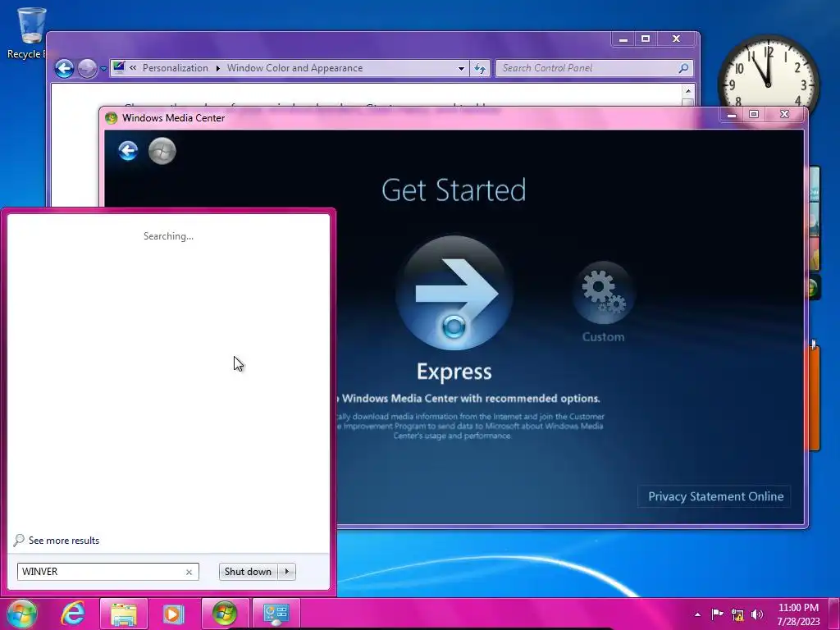Click the Control Panel search magnifier icon
The width and height of the screenshot is (840, 630).
[x=683, y=68]
